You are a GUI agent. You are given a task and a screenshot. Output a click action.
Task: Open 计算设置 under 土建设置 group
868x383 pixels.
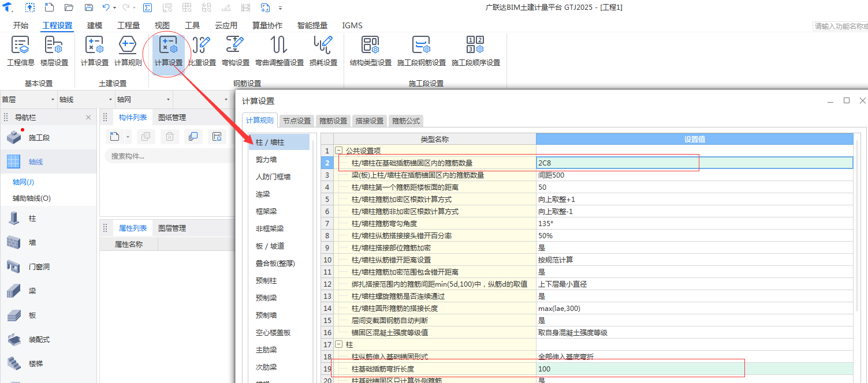[x=94, y=51]
